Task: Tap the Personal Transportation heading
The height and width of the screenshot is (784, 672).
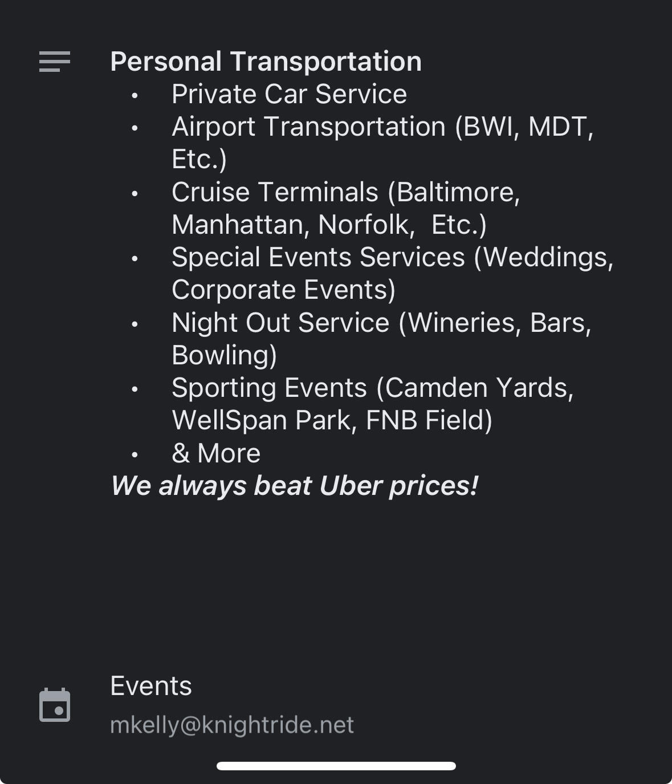Action: pyautogui.click(x=266, y=62)
